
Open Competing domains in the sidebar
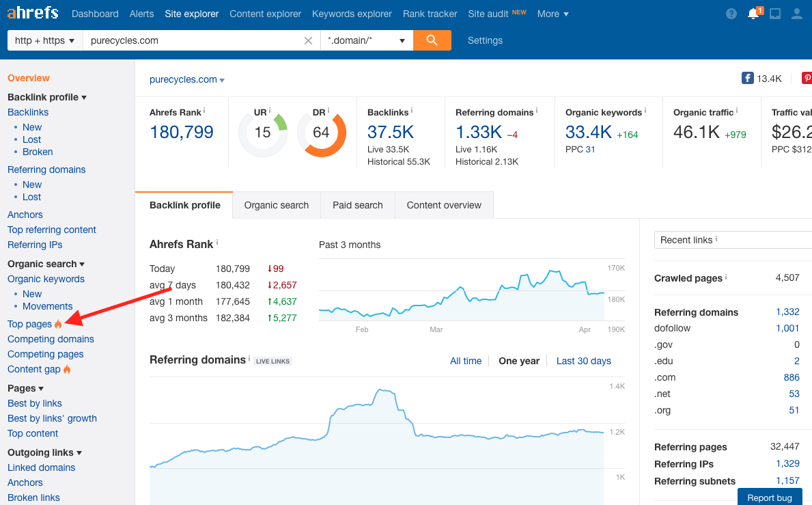[x=51, y=339]
